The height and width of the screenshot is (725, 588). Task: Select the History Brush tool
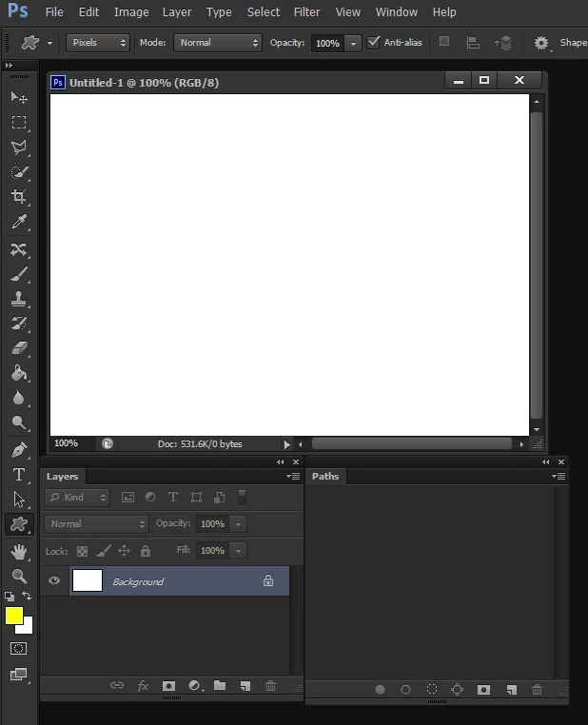click(19, 323)
